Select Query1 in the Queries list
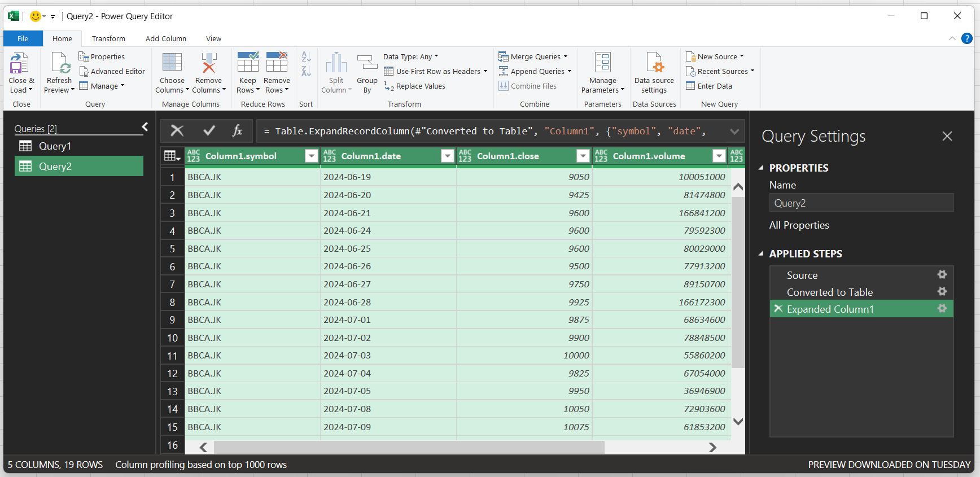The image size is (980, 477). pyautogui.click(x=55, y=146)
